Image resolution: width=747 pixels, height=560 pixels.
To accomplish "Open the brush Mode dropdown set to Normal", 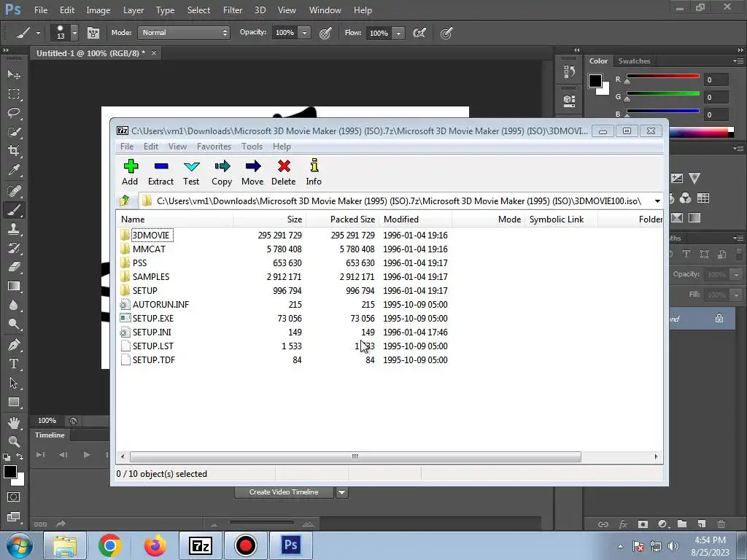I will click(184, 32).
